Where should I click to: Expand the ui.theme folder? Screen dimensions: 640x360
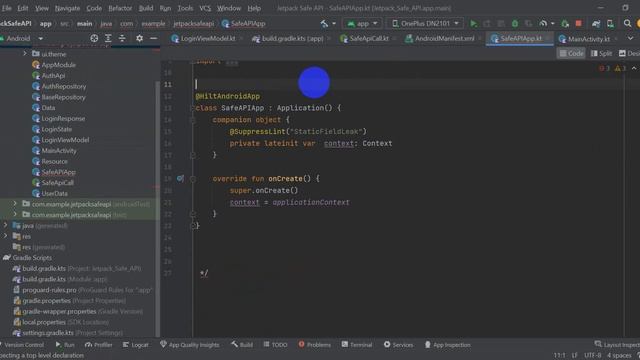tap(25, 54)
